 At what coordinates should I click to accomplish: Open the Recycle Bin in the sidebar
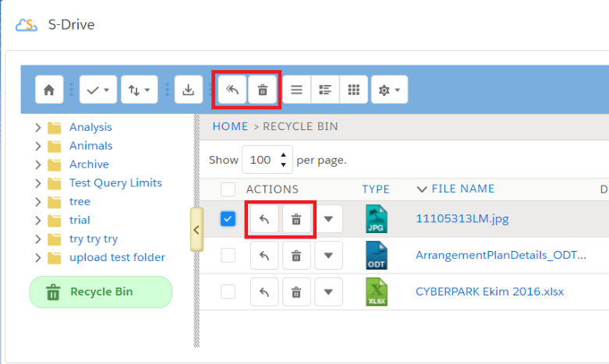[101, 292]
